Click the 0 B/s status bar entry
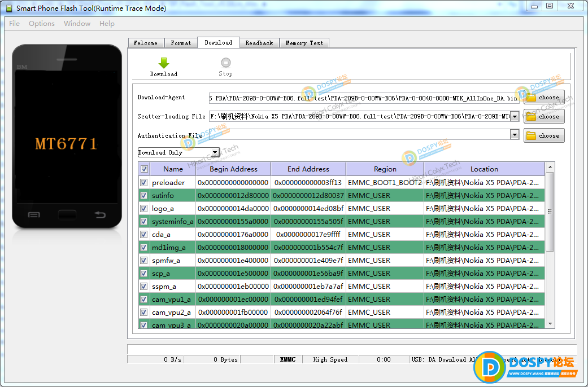Image resolution: width=588 pixels, height=387 pixels. [x=156, y=359]
